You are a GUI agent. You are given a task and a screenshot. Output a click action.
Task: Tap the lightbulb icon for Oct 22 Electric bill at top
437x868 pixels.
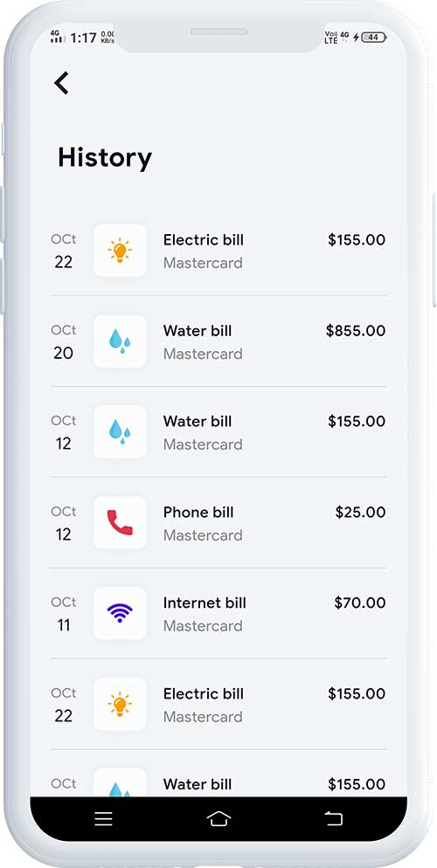[120, 251]
